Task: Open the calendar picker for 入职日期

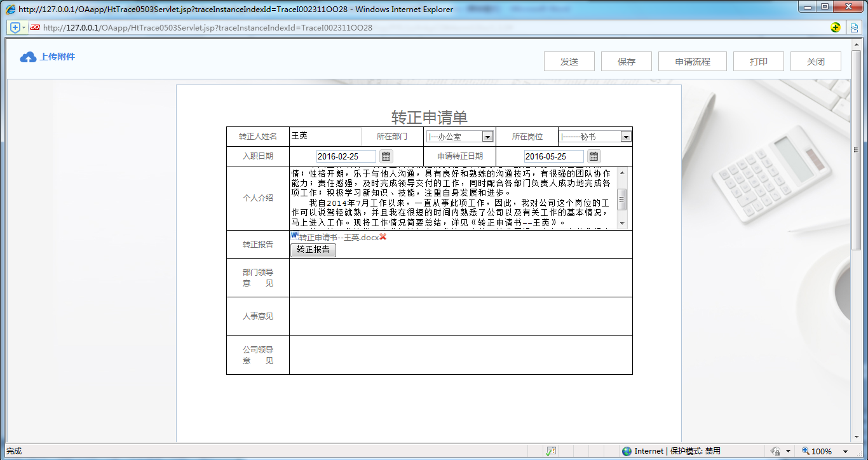Action: pos(386,156)
